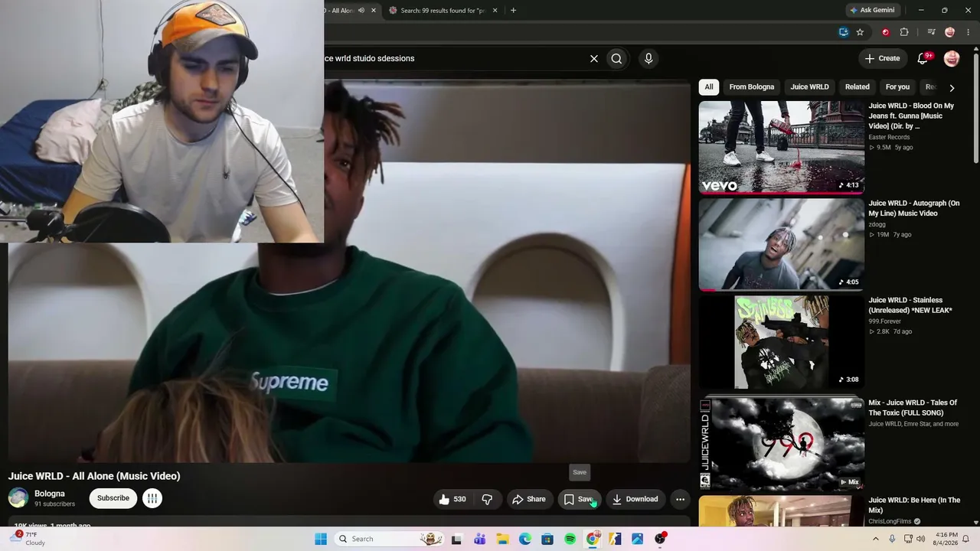
Task: Bookmark this page with star icon
Action: 860,32
